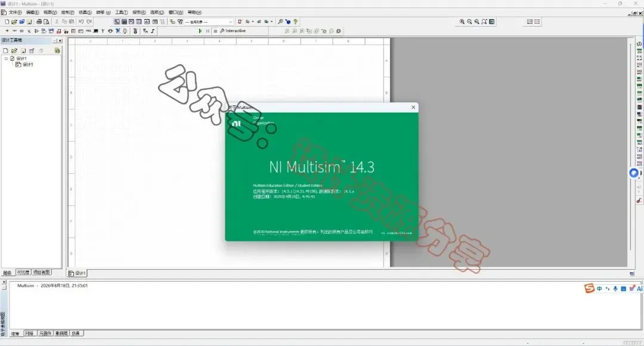
Task: Open the 绘制(P) menu
Action: (x=68, y=13)
